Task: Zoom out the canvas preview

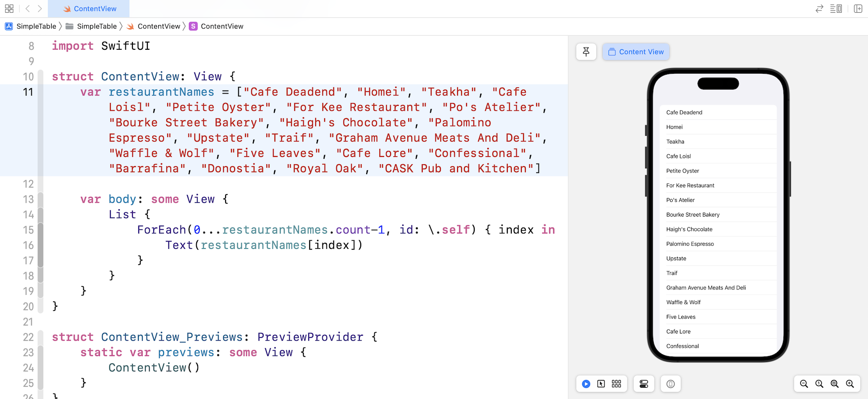Action: coord(804,384)
